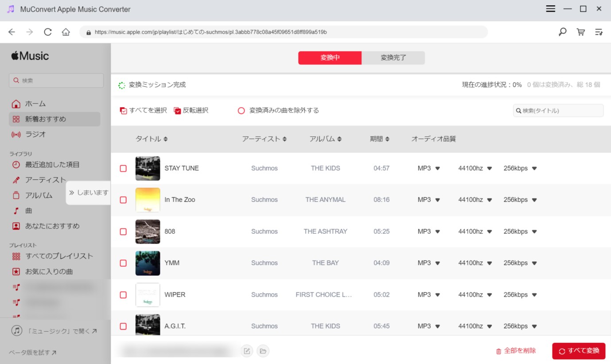Click the 検索(タイトル) search field

click(x=558, y=111)
